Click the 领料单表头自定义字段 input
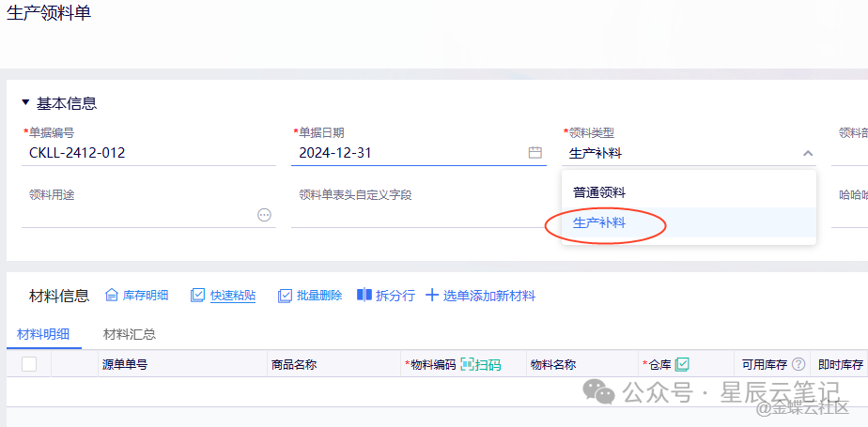This screenshot has height=427, width=868. tap(417, 215)
